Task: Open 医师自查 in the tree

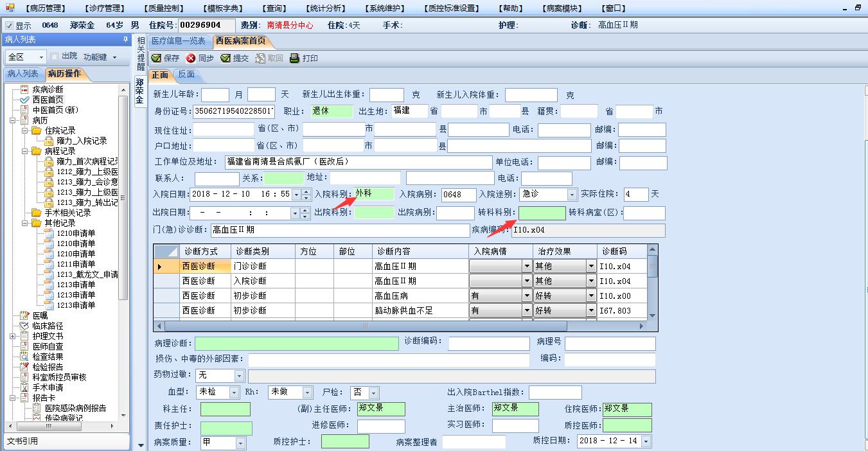Action: (x=48, y=346)
